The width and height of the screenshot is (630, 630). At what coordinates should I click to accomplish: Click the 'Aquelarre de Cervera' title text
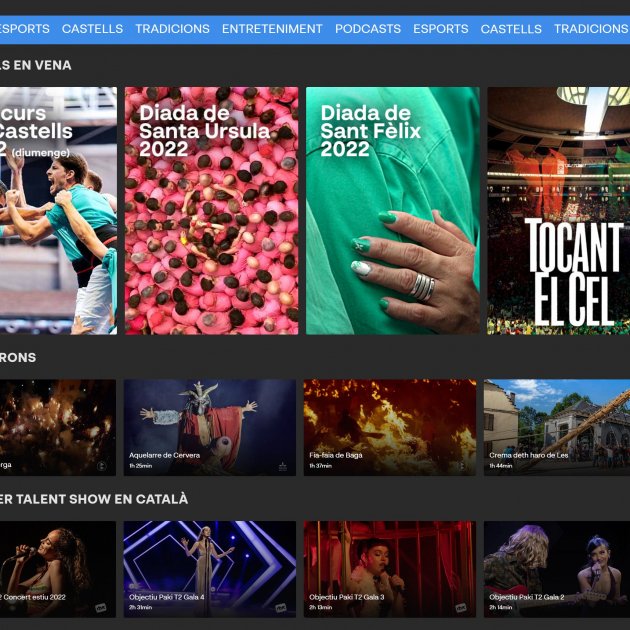pos(164,455)
